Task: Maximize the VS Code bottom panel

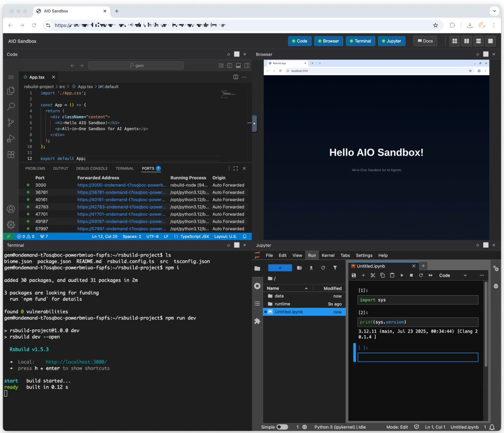Action: [235, 168]
